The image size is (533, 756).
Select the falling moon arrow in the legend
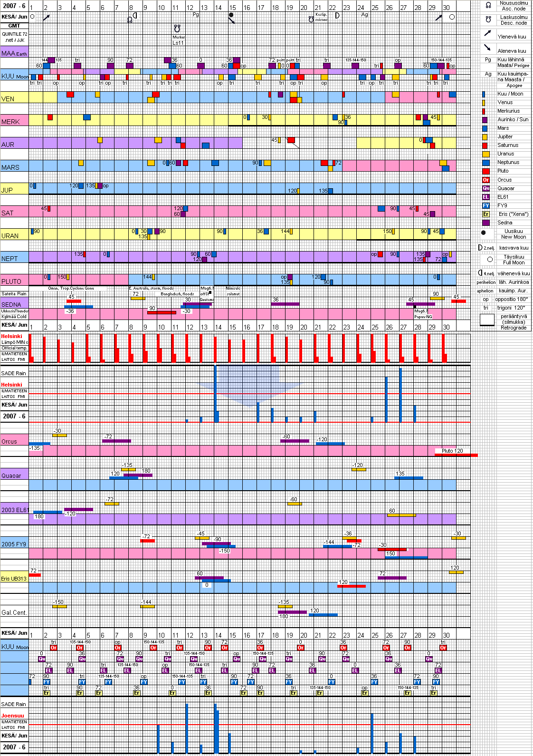pyautogui.click(x=487, y=48)
